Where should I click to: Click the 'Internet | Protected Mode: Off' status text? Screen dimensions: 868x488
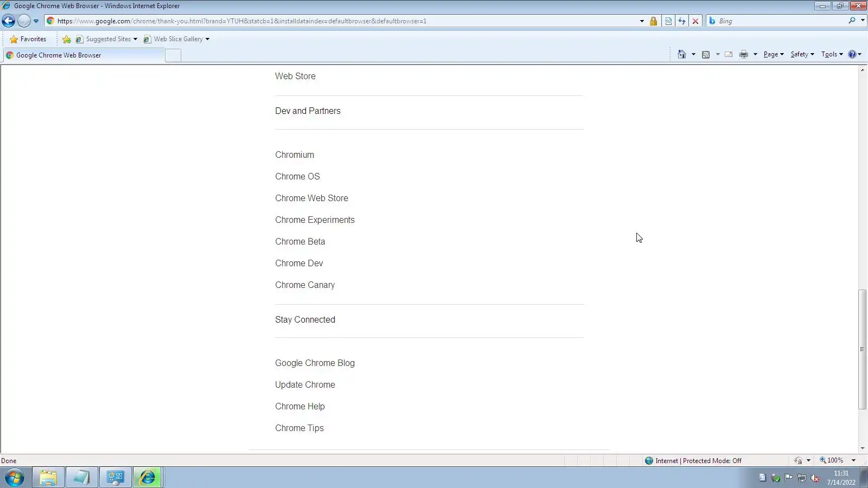click(x=698, y=461)
